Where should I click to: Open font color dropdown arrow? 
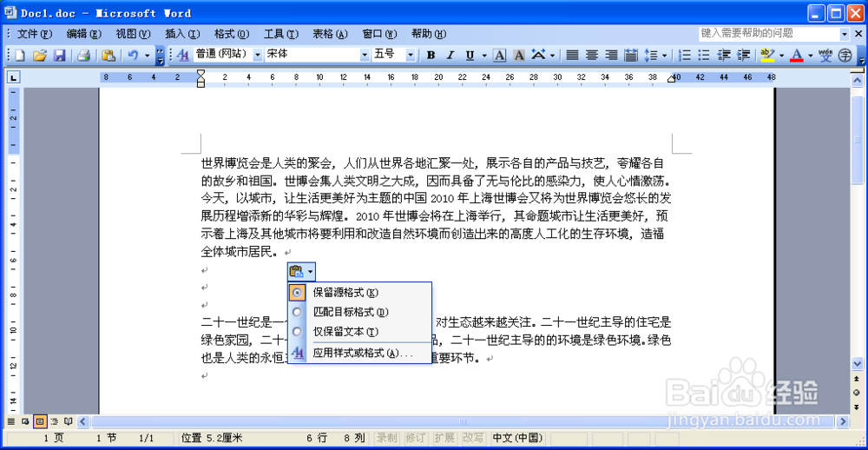[811, 55]
